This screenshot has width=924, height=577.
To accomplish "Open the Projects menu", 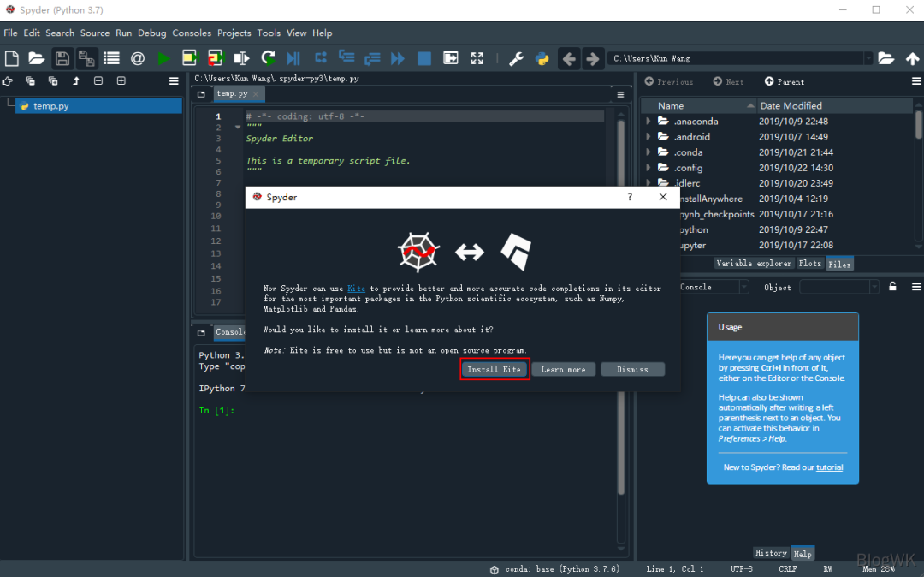I will tap(234, 33).
